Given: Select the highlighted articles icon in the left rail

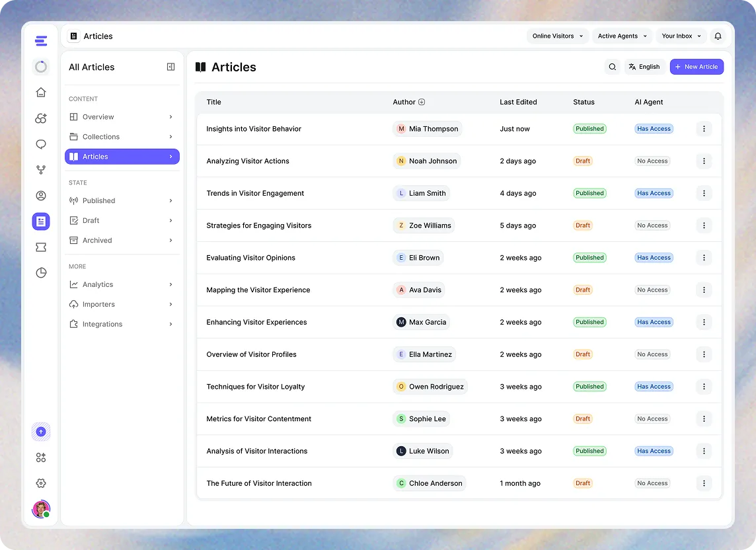Looking at the screenshot, I should click(41, 221).
